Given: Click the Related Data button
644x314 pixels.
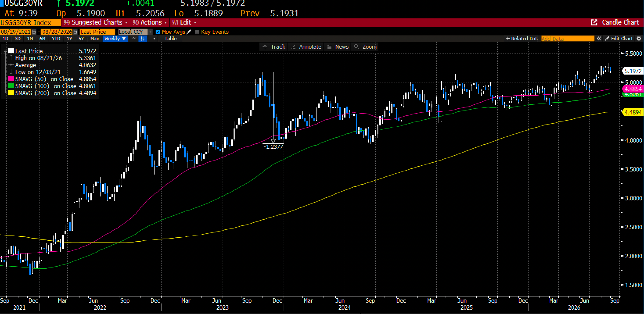Looking at the screenshot, I should (522, 38).
